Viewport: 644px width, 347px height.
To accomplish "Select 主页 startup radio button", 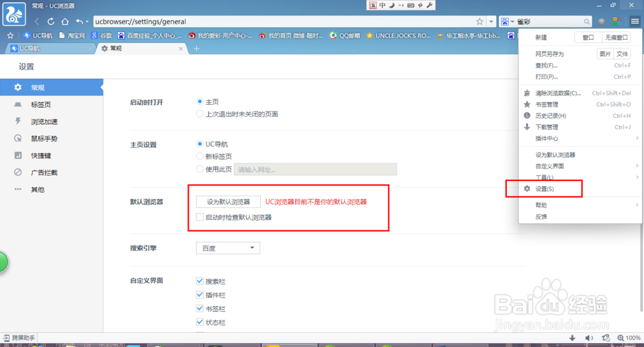I will (200, 102).
